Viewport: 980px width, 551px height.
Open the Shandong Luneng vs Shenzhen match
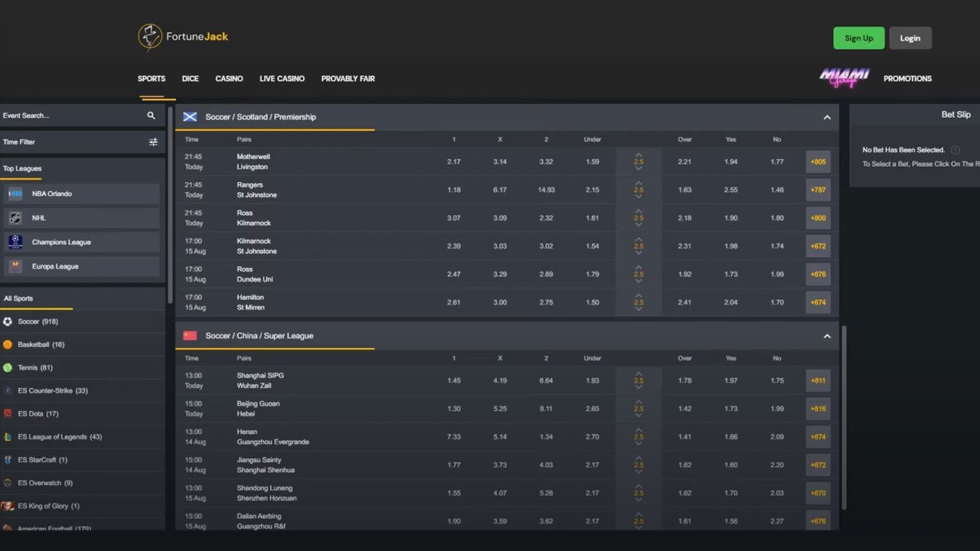[x=266, y=493]
